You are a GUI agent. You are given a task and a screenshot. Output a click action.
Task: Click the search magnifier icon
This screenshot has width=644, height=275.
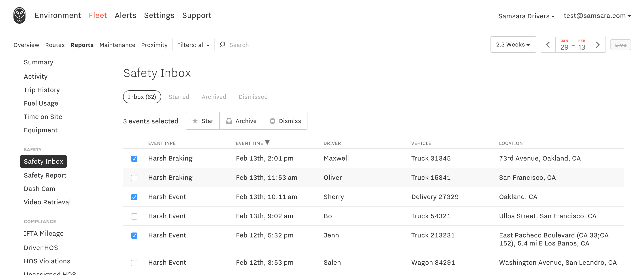coord(222,45)
